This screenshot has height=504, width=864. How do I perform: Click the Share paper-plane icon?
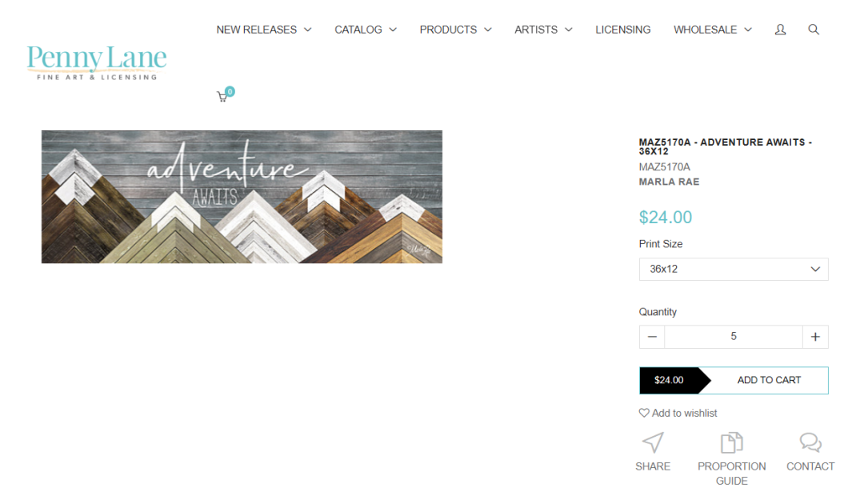pos(653,442)
